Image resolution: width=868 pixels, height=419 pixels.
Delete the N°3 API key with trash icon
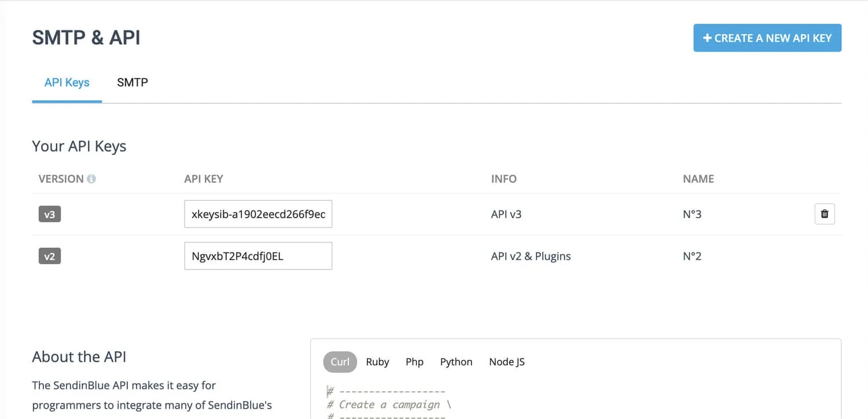pyautogui.click(x=825, y=214)
